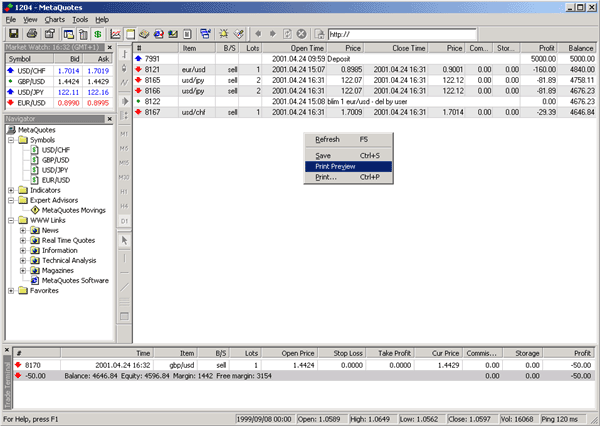Select the diagonal trendline drawing tool
The height and width of the screenshot is (426, 600).
tap(124, 287)
